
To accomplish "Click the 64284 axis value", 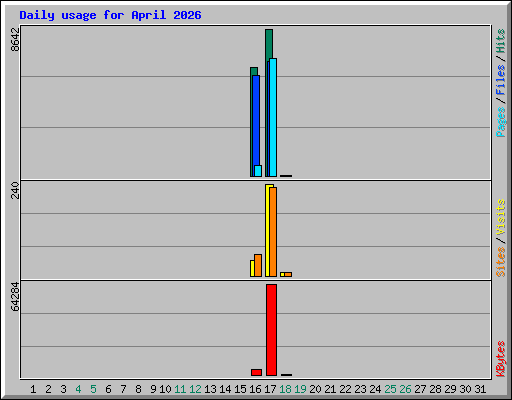I will click(15, 297).
